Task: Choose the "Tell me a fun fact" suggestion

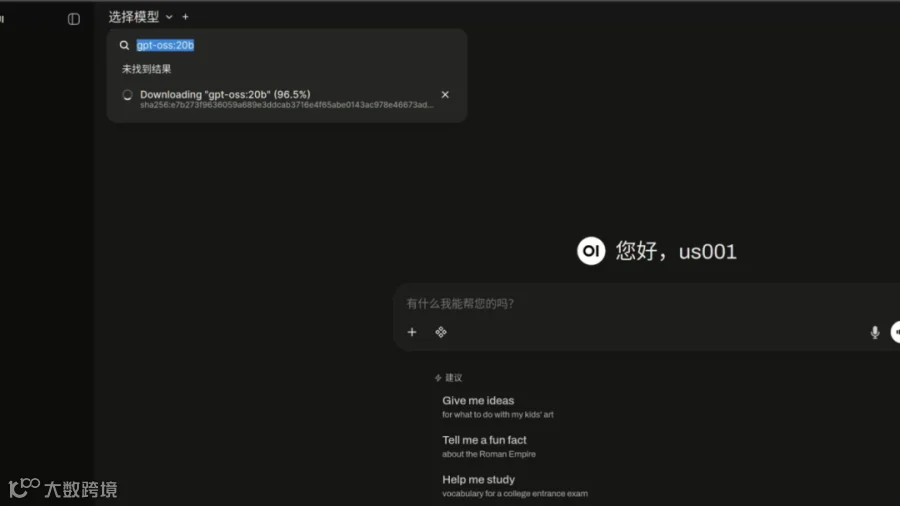Action: (488, 446)
